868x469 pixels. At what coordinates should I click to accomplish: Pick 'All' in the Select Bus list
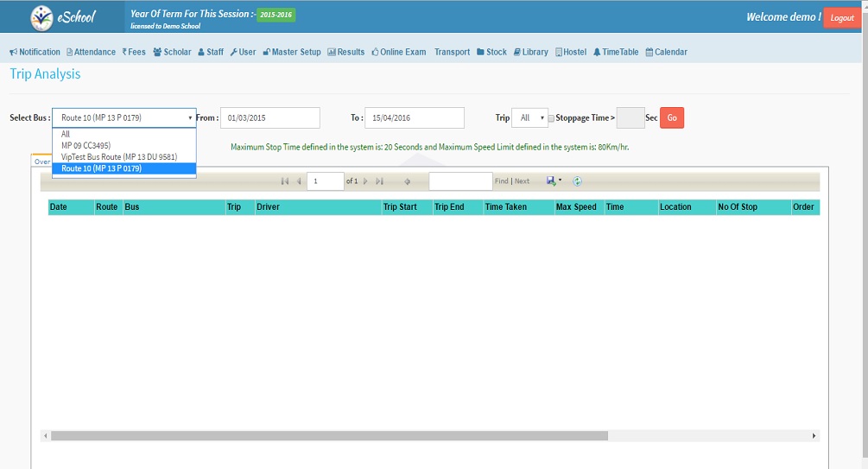pos(66,135)
